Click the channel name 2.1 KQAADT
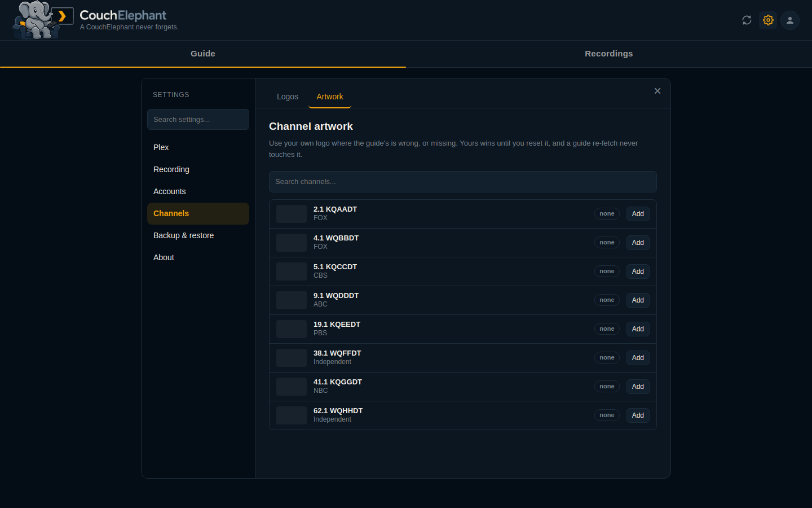The width and height of the screenshot is (812, 508). (335, 209)
